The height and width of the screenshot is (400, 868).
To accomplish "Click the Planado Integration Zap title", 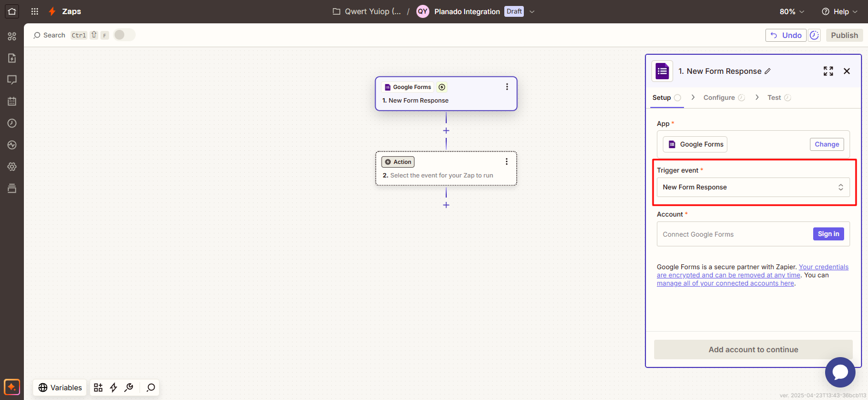I will [x=467, y=11].
